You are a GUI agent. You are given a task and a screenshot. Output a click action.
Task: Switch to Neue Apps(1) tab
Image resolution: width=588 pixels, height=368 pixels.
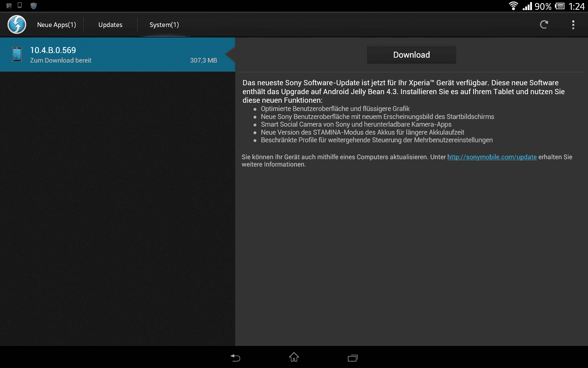tap(57, 25)
